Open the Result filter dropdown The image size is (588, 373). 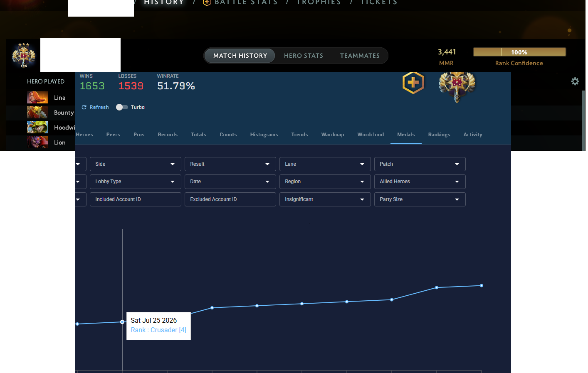[230, 164]
